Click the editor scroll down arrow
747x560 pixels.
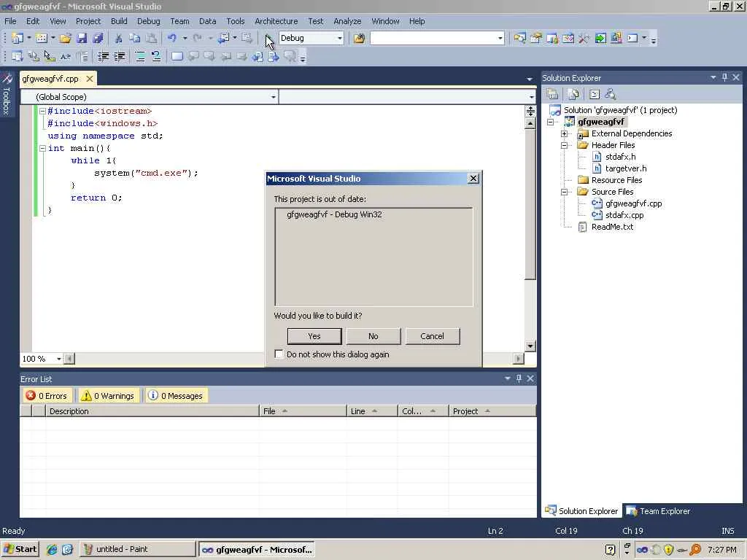530,346
